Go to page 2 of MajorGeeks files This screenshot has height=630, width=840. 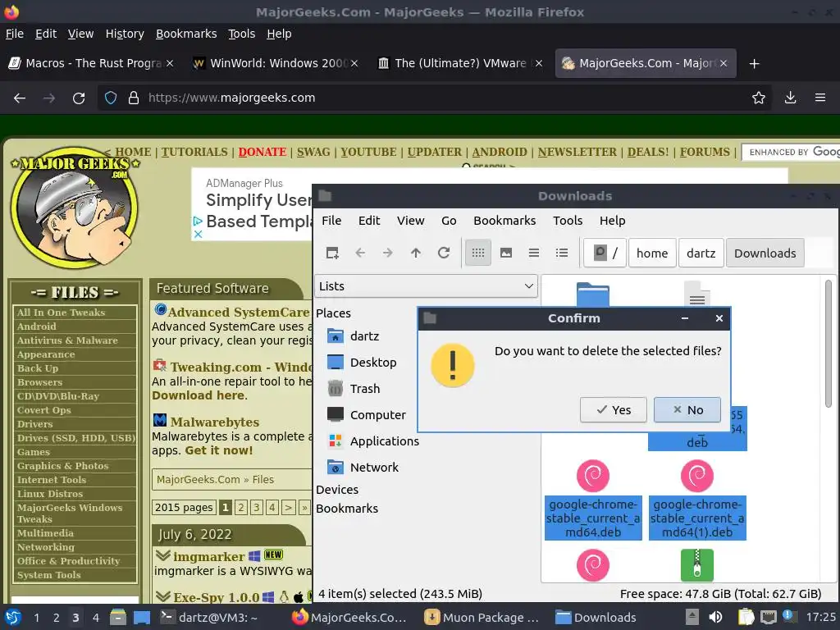241,507
